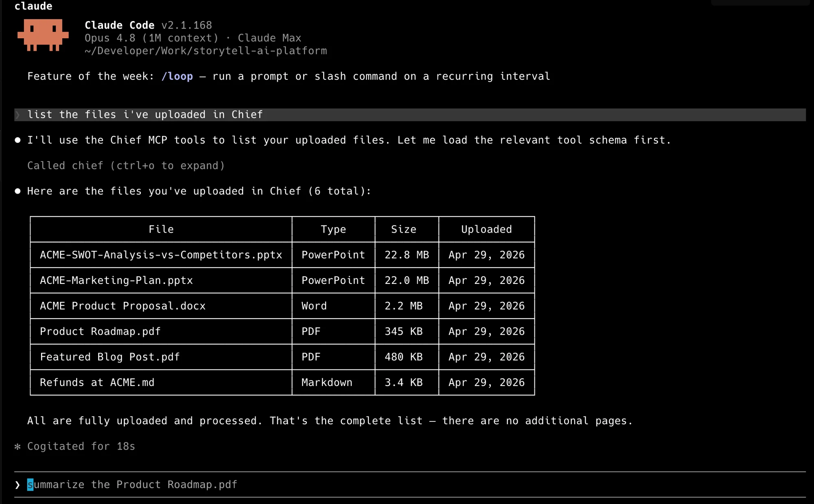Click the 22.8 MB size cell
The height and width of the screenshot is (504, 814).
click(x=407, y=255)
